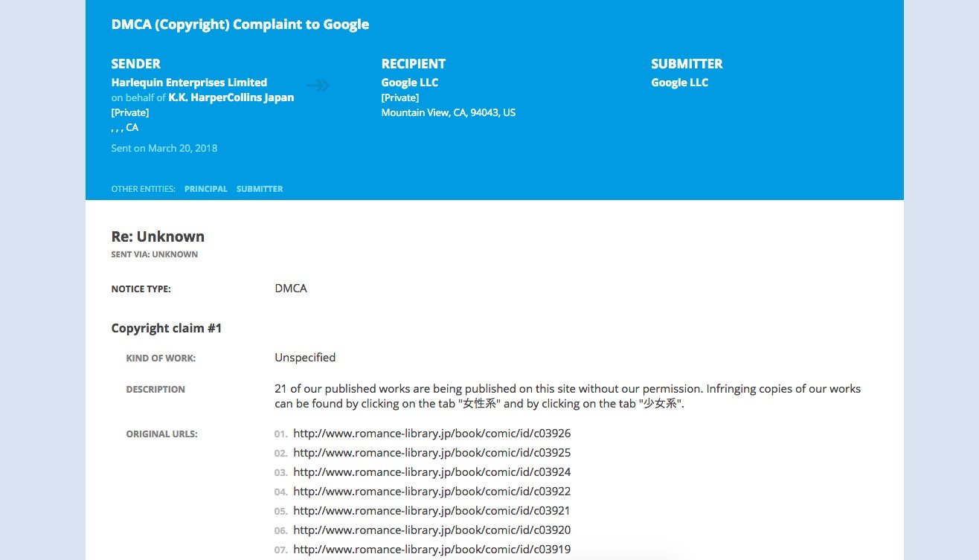Click the URL ending in c03925
Image resolution: width=979 pixels, height=560 pixels.
tap(432, 453)
